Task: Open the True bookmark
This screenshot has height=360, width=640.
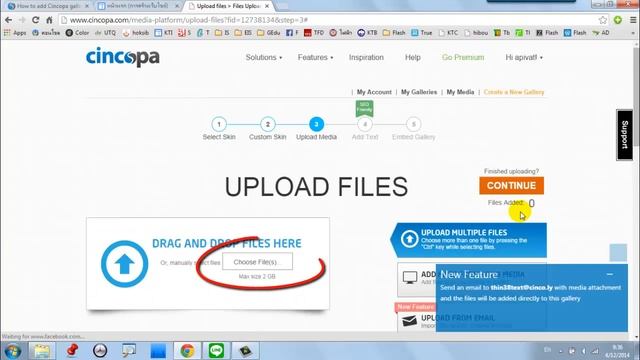Action: [422, 33]
